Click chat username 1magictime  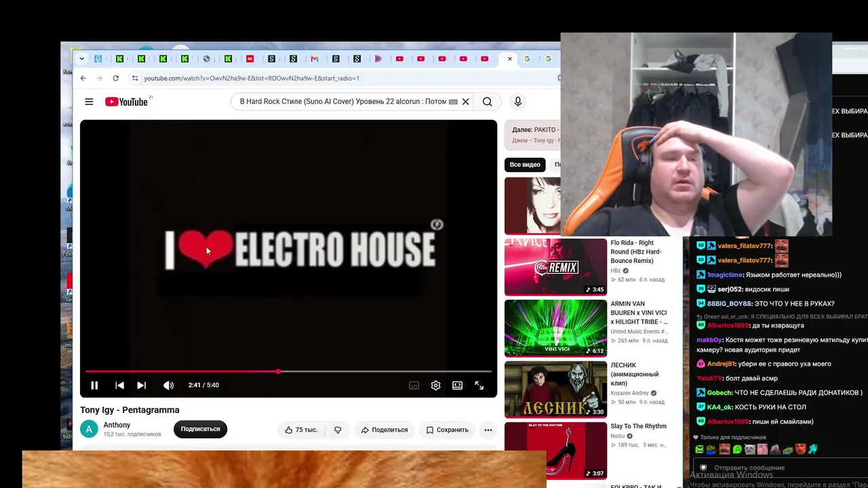725,275
